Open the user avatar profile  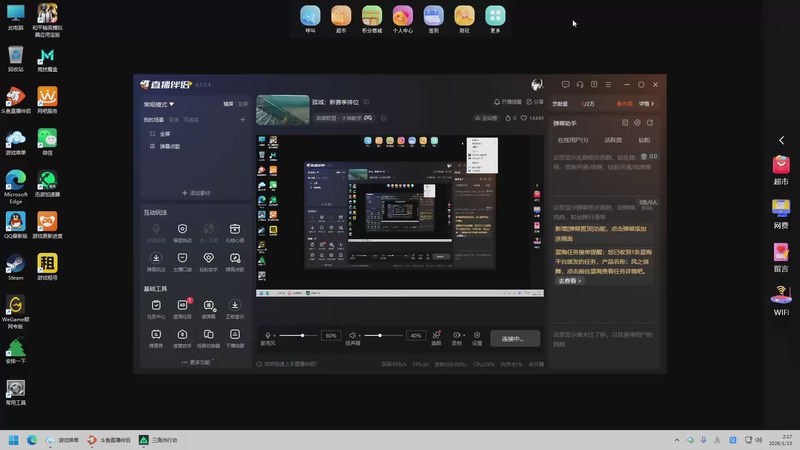point(537,85)
